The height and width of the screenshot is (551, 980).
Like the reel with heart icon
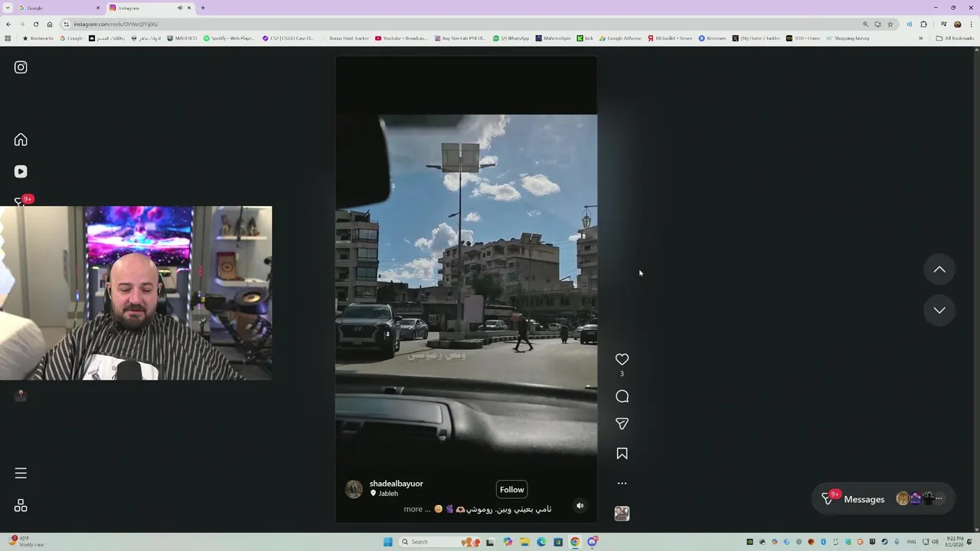click(x=622, y=359)
